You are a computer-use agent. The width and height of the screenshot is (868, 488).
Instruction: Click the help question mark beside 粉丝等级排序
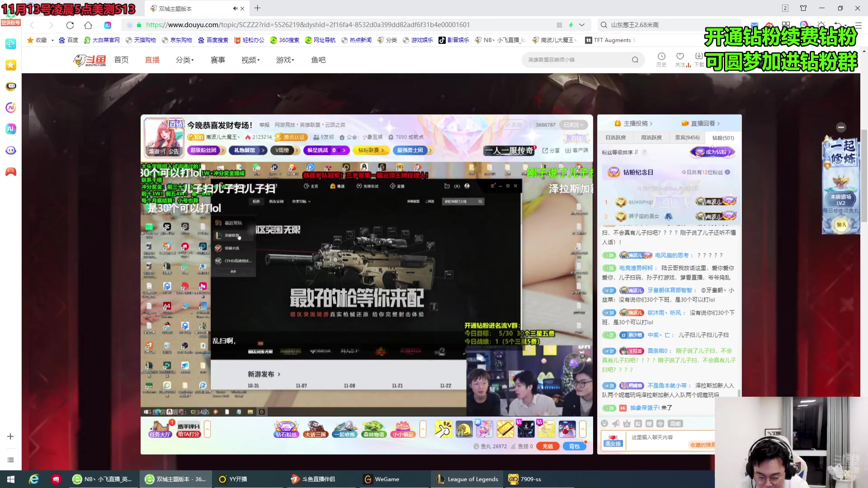(x=644, y=152)
